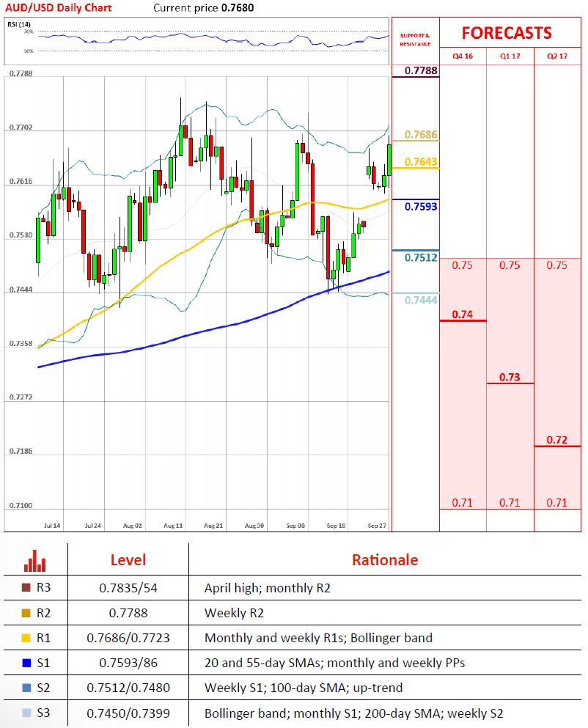Image resolution: width=588 pixels, height=728 pixels.
Task: Click the Q1 17 forecast value 0.73
Action: coord(510,377)
